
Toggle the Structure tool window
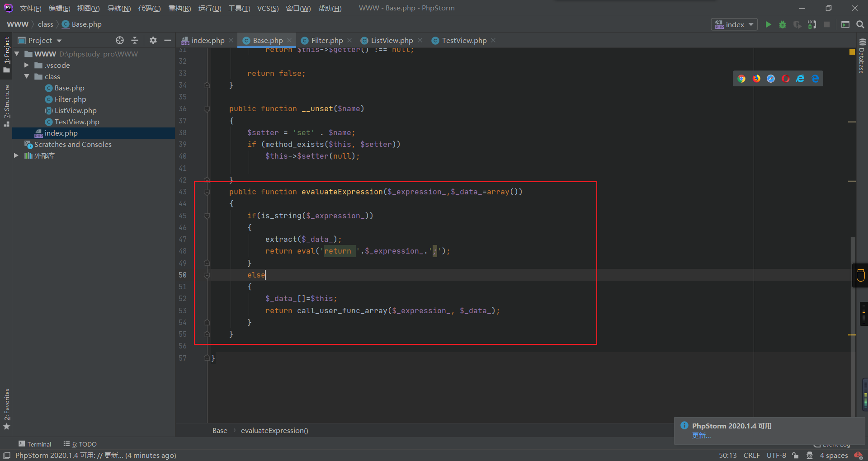[x=7, y=105]
